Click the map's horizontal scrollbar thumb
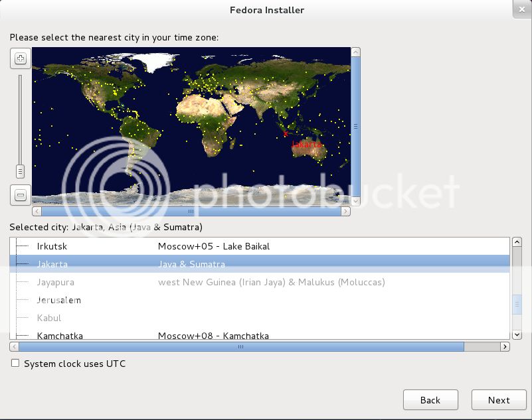 (191, 211)
